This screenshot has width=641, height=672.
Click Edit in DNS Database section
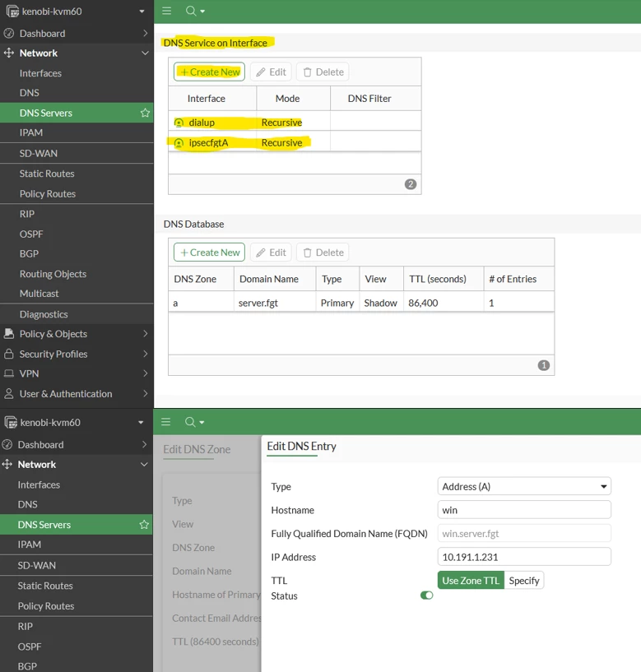[x=271, y=253]
